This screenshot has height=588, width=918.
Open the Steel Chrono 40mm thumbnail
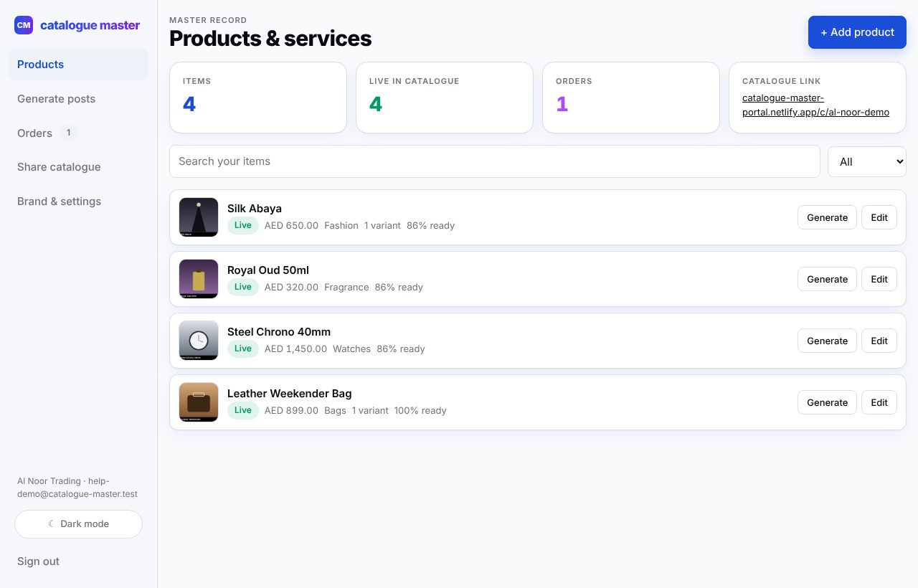199,341
